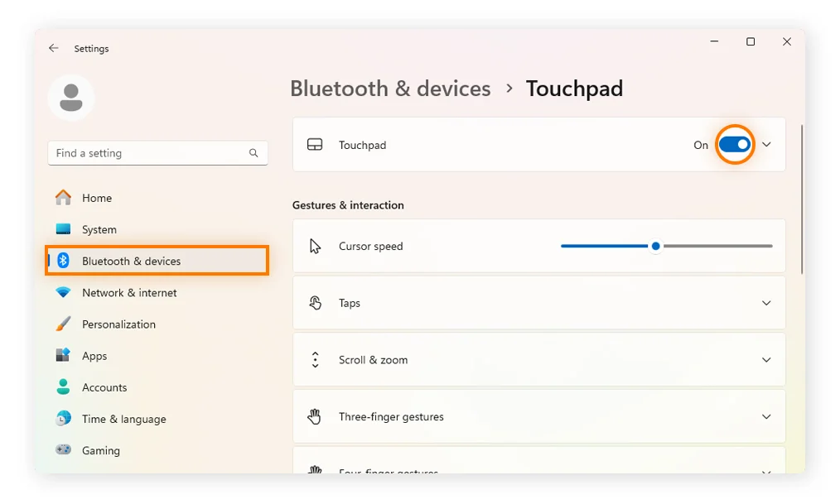The width and height of the screenshot is (840, 504).
Task: Click the Cursor speed slider handle
Action: tap(656, 246)
